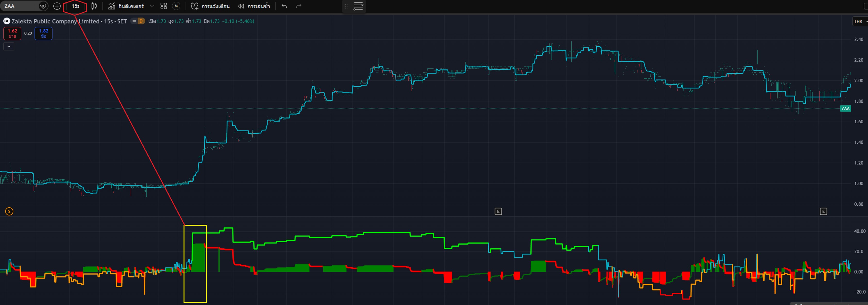This screenshot has width=868, height=305.
Task: Click the orange S marker on chart
Action: point(9,211)
